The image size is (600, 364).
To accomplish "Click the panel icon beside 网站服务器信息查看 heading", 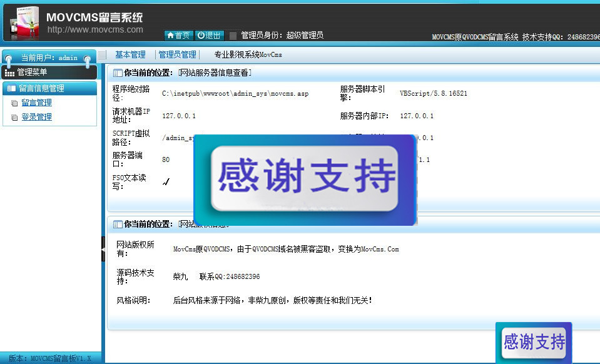I will (118, 73).
